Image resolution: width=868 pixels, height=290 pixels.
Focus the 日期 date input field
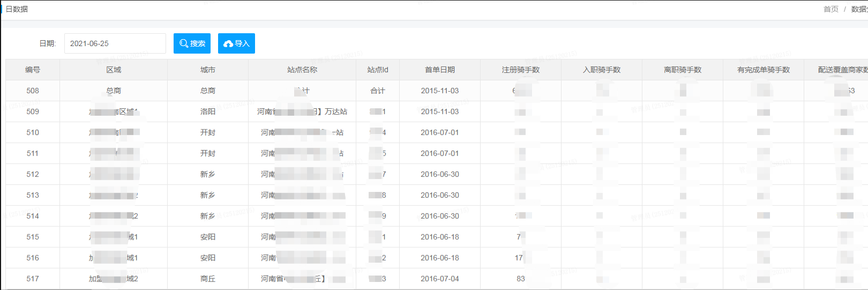(x=115, y=43)
